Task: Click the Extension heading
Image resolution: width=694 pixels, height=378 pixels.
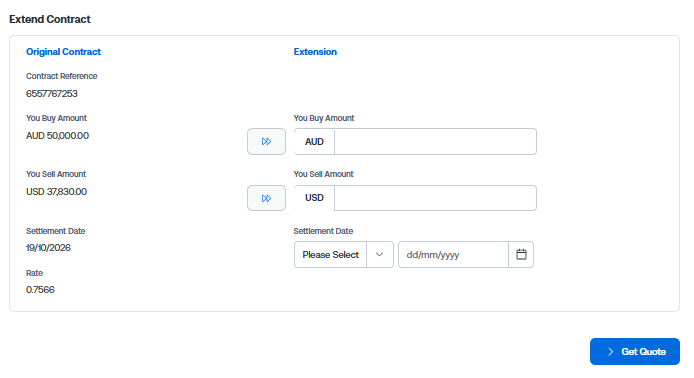Action: tap(315, 52)
